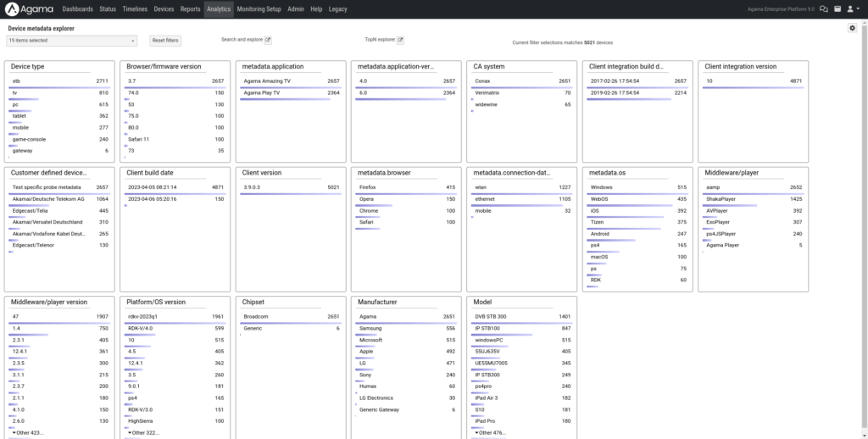868x439 pixels.
Task: Open the Dashboards menu
Action: 78,8
